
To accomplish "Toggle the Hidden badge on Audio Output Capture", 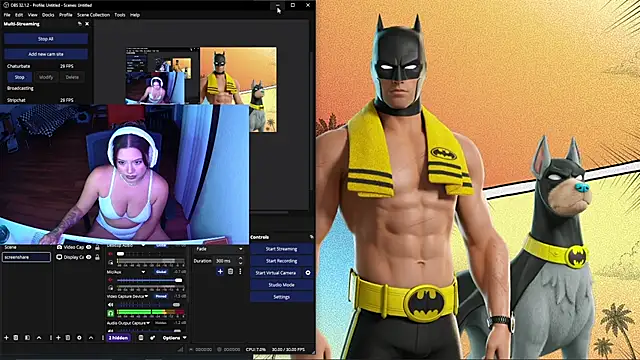I will 161,323.
